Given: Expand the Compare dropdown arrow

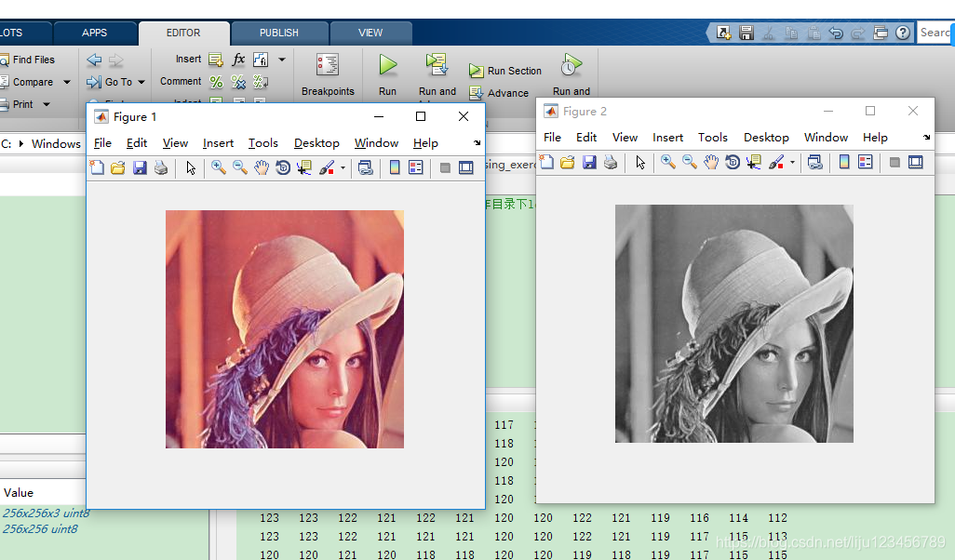Looking at the screenshot, I should pos(67,82).
